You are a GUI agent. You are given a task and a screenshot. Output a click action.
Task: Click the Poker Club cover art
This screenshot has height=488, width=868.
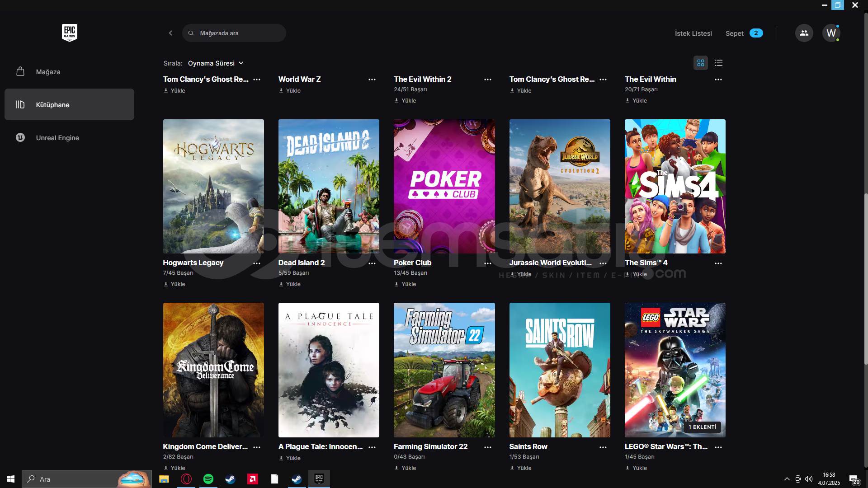(444, 186)
